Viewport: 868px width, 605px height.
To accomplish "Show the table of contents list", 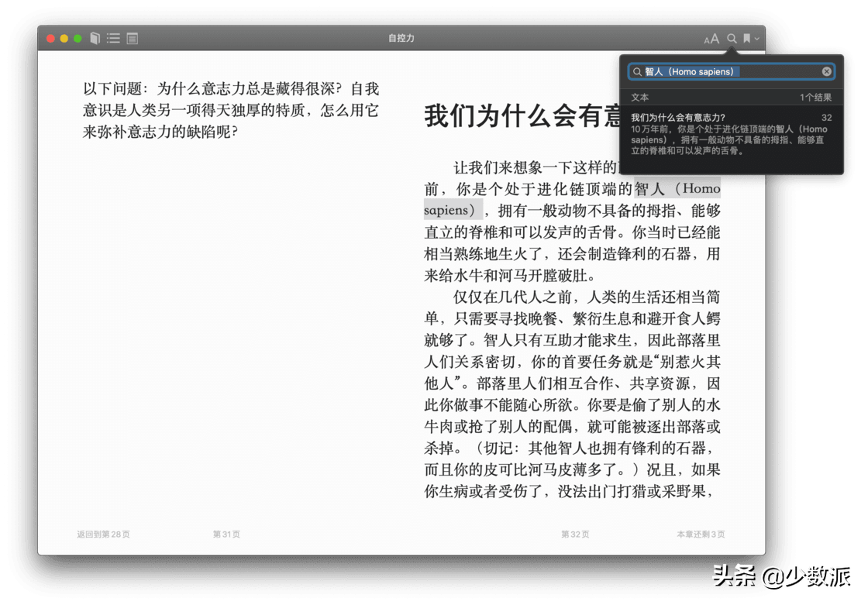I will pyautogui.click(x=113, y=38).
